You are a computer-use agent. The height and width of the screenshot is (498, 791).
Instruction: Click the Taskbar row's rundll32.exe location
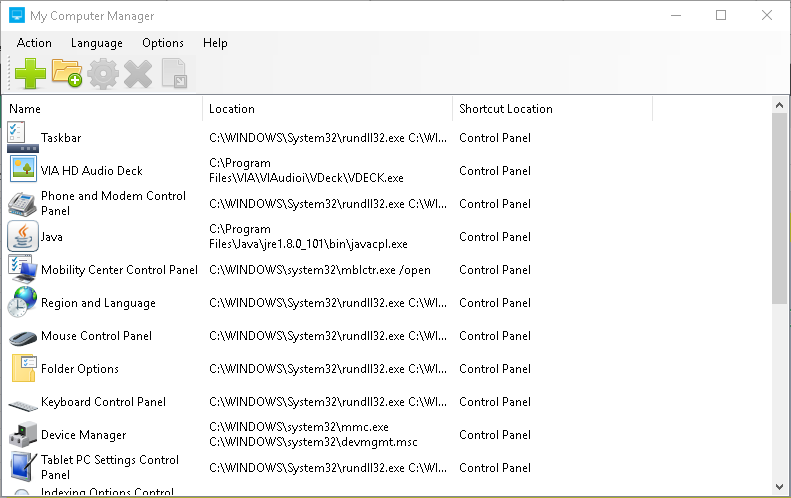(328, 138)
